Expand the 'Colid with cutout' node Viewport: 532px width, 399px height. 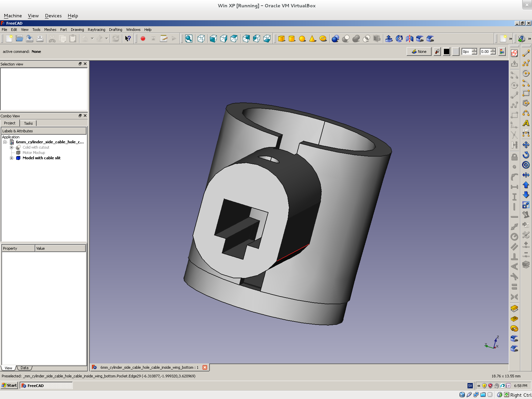[x=12, y=147]
